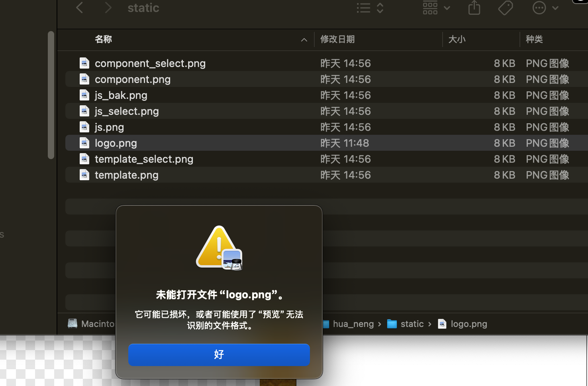This screenshot has width=588, height=386.
Task: Select file template_select.png
Action: pos(144,159)
